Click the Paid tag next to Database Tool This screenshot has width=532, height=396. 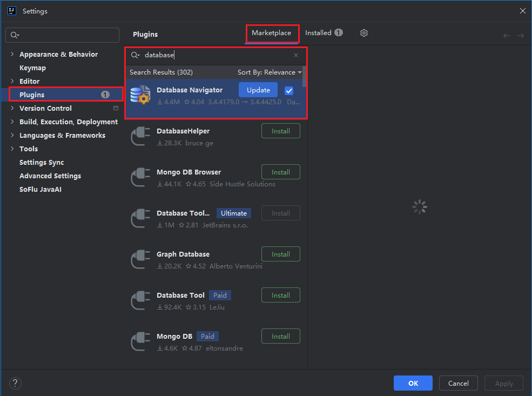pyautogui.click(x=220, y=295)
